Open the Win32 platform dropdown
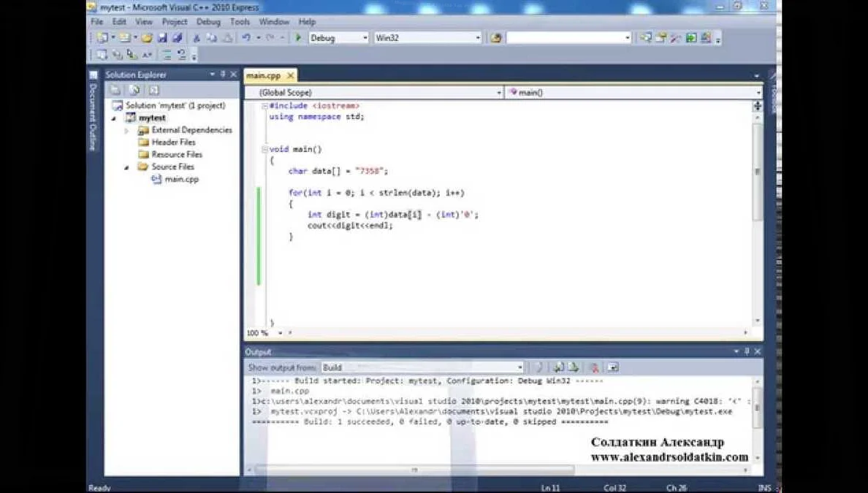 pos(478,38)
